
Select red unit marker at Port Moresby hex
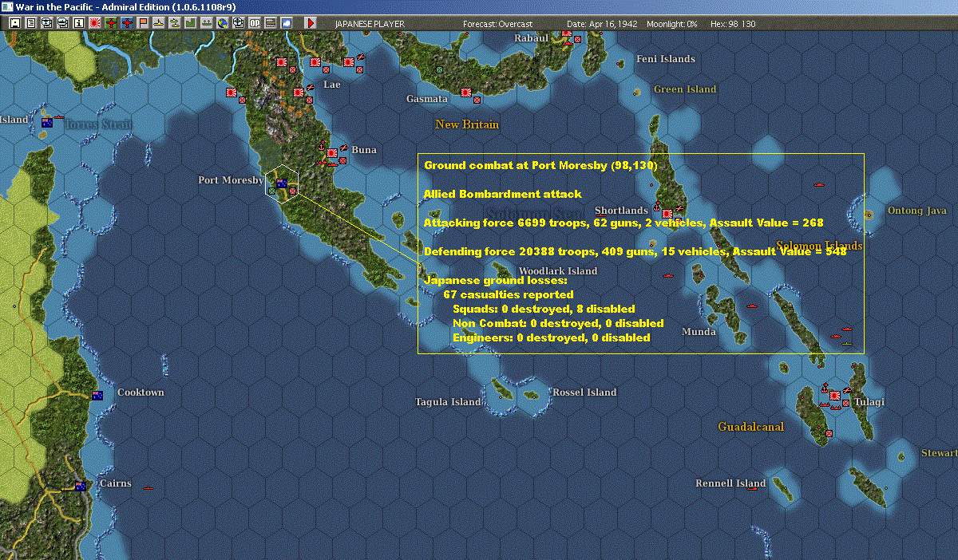[293, 191]
